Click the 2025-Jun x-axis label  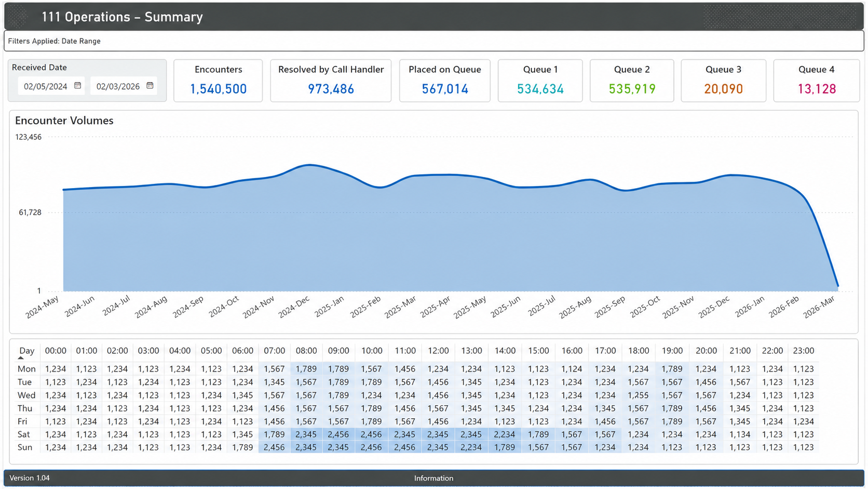point(505,307)
